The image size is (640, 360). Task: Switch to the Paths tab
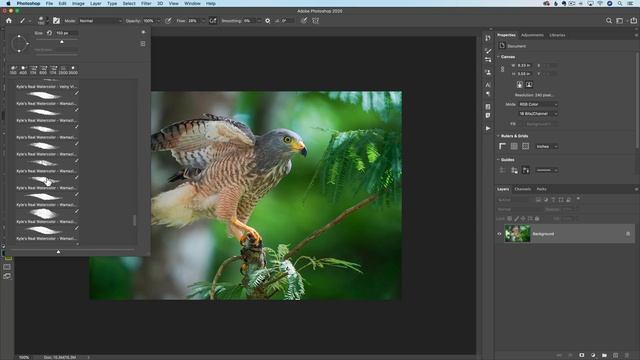542,189
